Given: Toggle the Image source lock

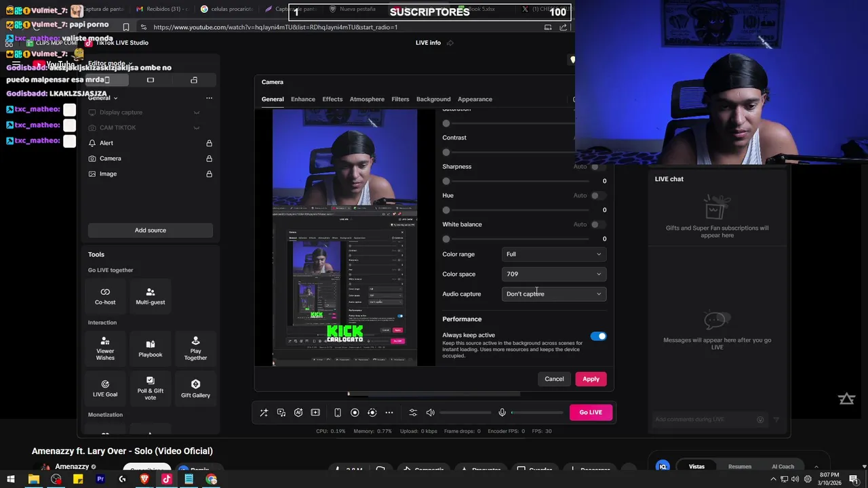Looking at the screenshot, I should (x=209, y=174).
